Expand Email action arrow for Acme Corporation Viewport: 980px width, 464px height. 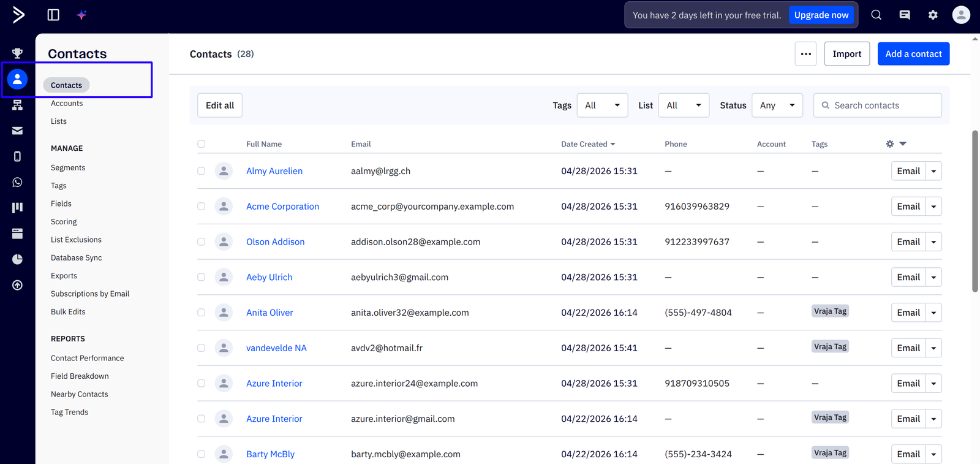[933, 207]
